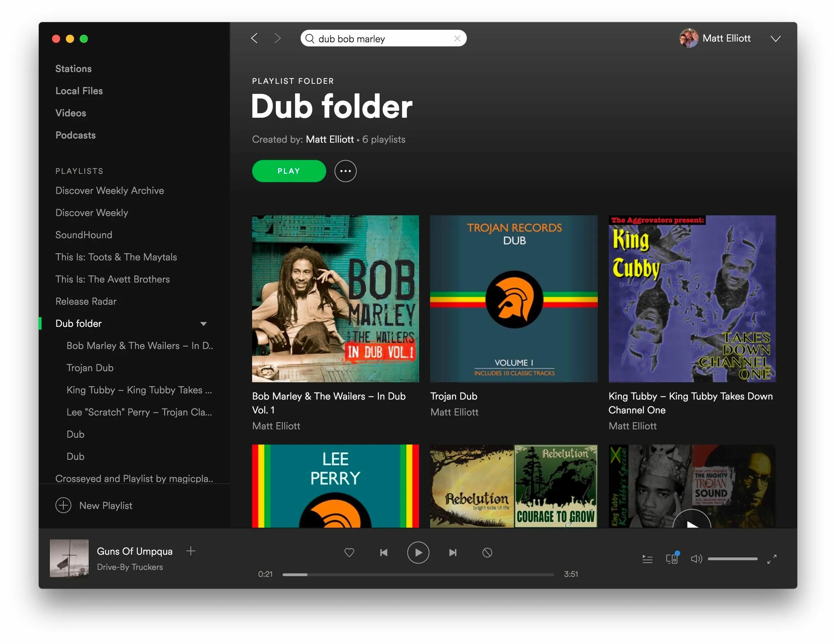Open the Matt Elliott account dropdown chevron
Viewport: 836px width, 644px height.
click(x=775, y=39)
